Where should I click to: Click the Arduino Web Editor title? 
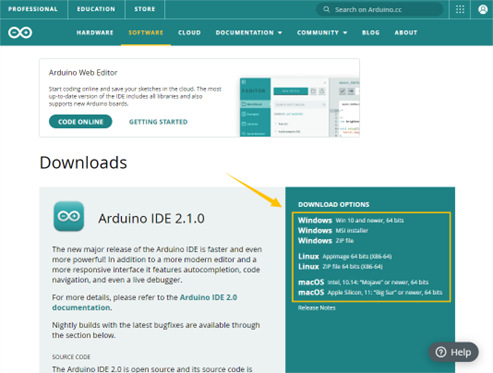coord(83,73)
